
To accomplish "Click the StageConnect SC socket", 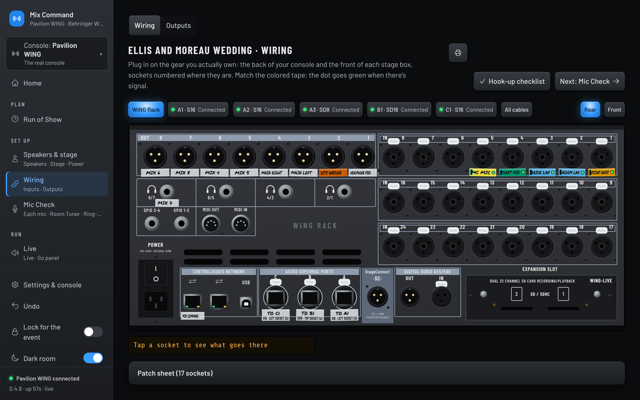I will click(x=378, y=297).
